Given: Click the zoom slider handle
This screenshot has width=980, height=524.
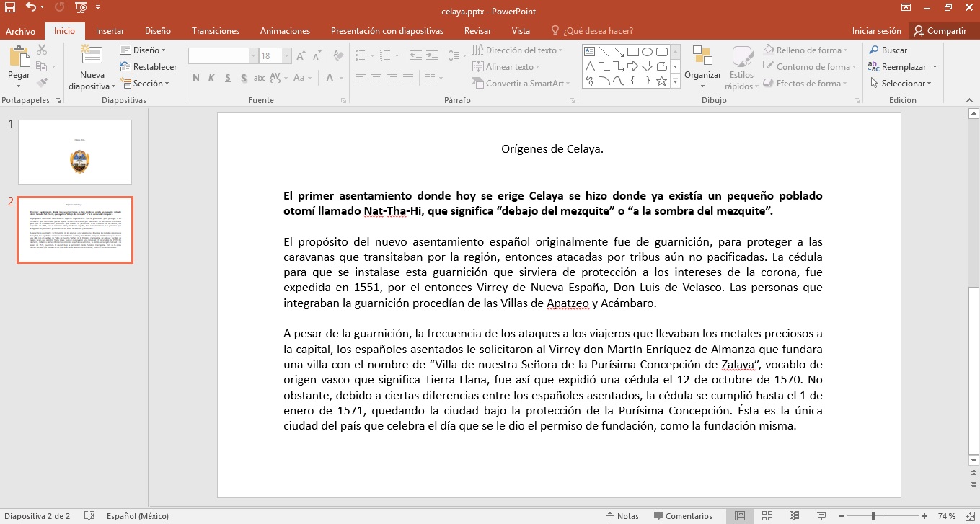Looking at the screenshot, I should (x=873, y=516).
